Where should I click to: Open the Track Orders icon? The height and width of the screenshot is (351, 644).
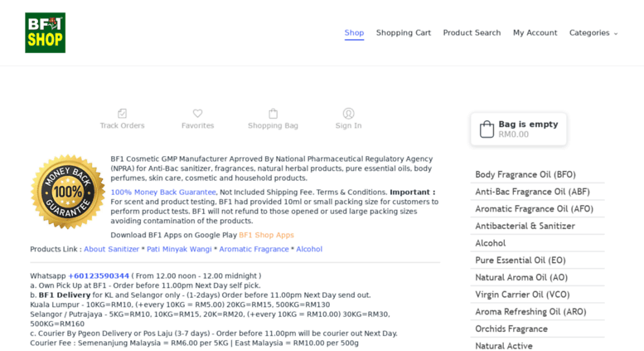122,114
